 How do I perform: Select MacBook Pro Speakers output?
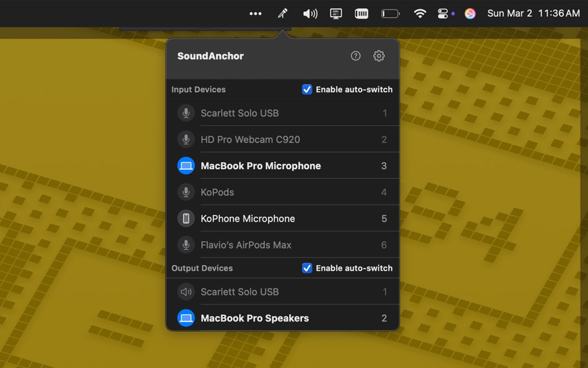click(283, 318)
